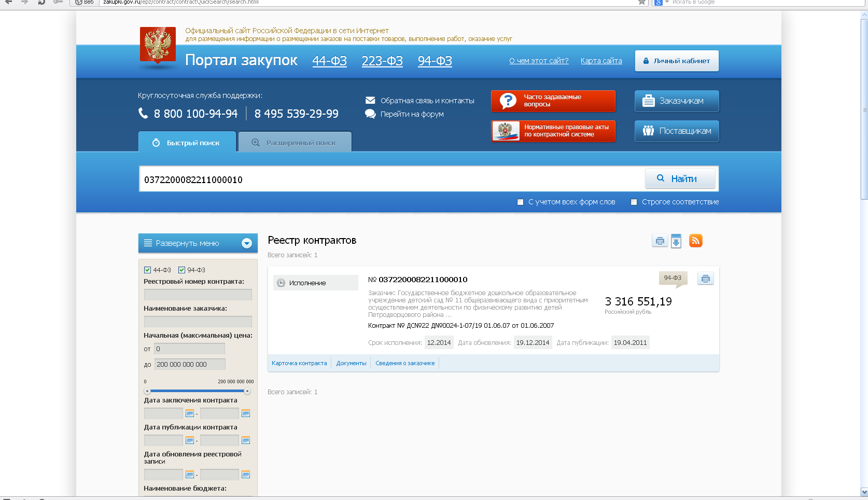The height and width of the screenshot is (500, 868).
Task: Switch to 'Расширенный поиск' tab
Action: (295, 142)
